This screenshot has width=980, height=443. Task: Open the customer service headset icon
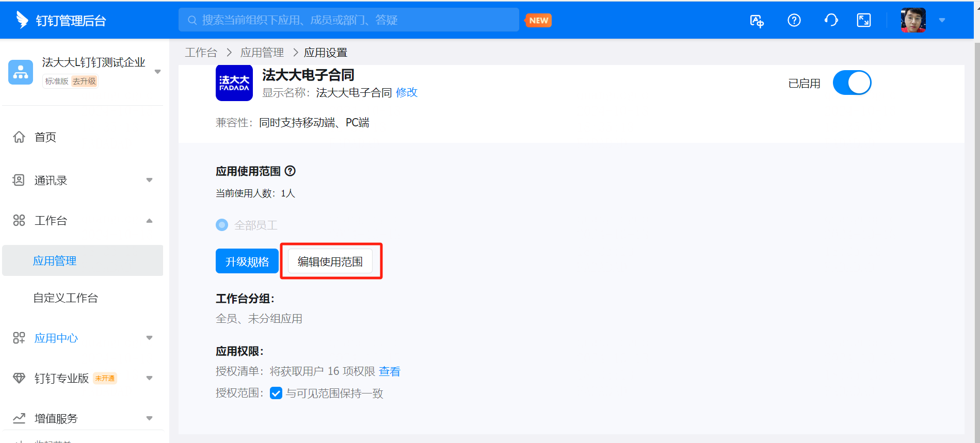click(x=831, y=20)
